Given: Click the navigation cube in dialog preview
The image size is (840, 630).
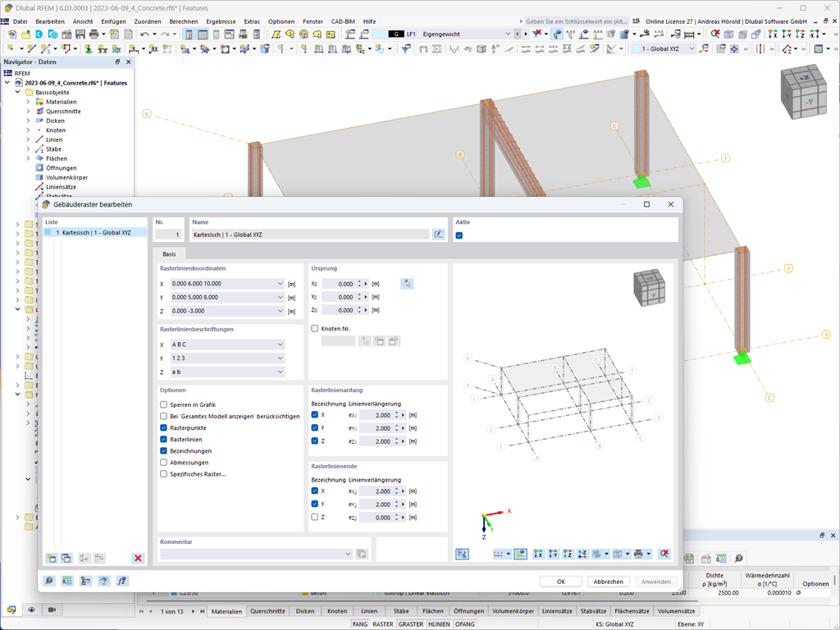Looking at the screenshot, I should (x=650, y=288).
